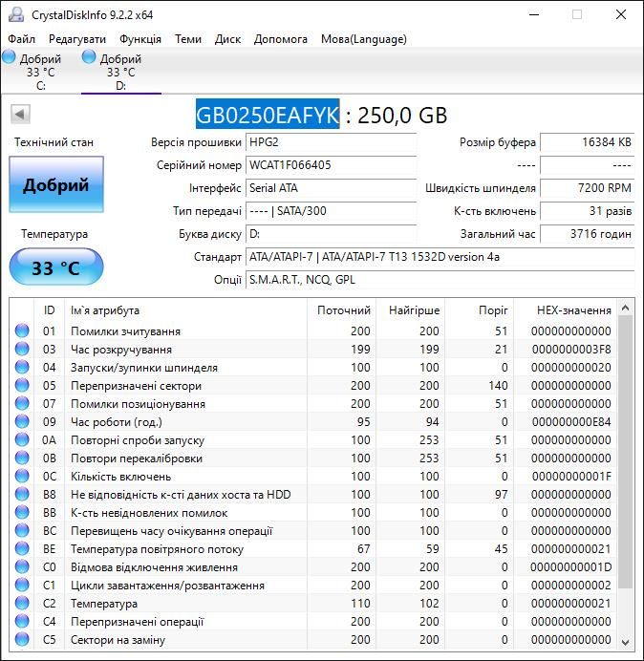Click the Добрий health status button
Image resolution: width=644 pixels, height=661 pixels.
(x=56, y=184)
